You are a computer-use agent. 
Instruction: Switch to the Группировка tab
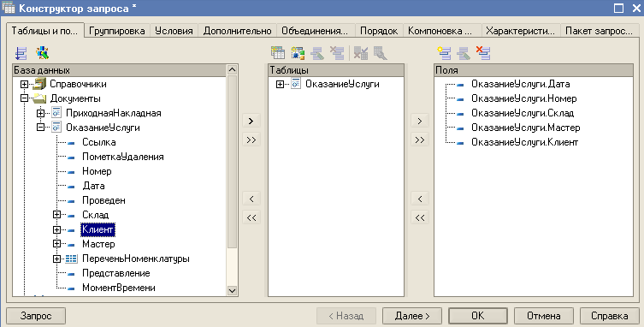(117, 31)
